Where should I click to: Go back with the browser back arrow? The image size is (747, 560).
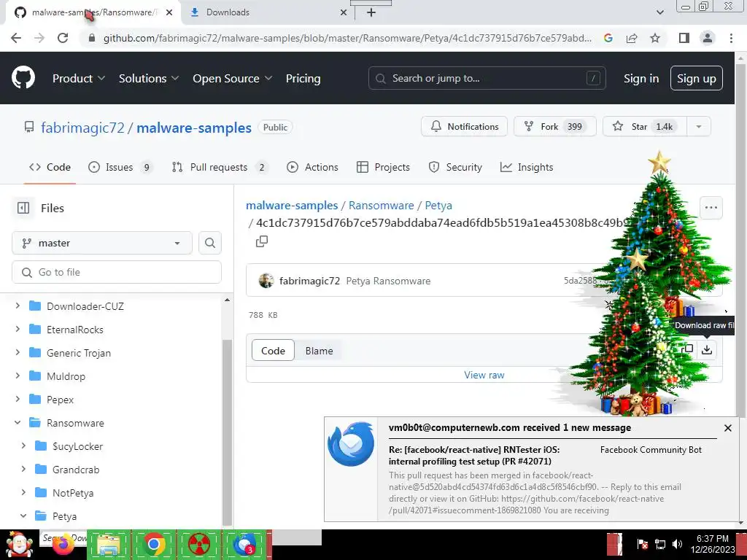(16, 38)
